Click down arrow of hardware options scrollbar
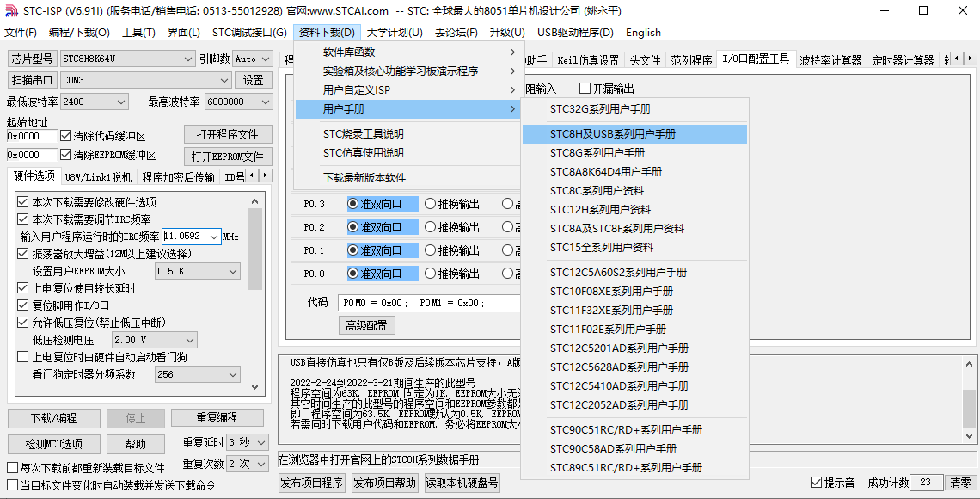The image size is (980, 499). pos(255,386)
